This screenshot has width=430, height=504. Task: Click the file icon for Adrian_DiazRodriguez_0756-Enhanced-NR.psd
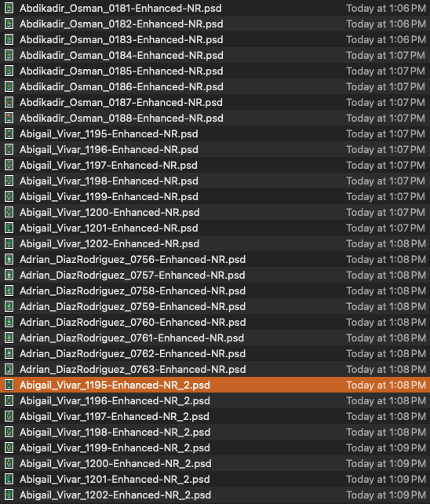tap(9, 259)
